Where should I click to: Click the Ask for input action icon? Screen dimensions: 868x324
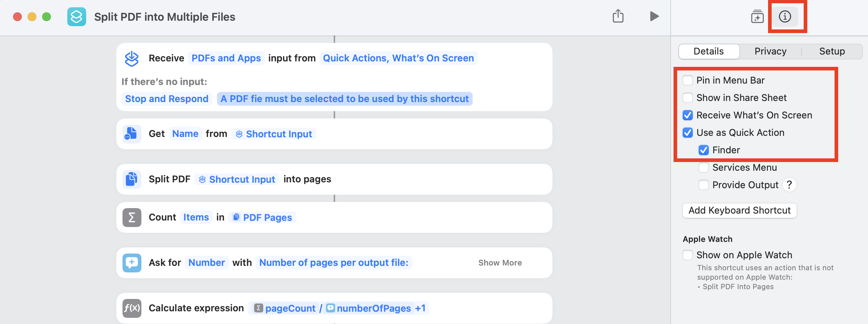pos(132,263)
